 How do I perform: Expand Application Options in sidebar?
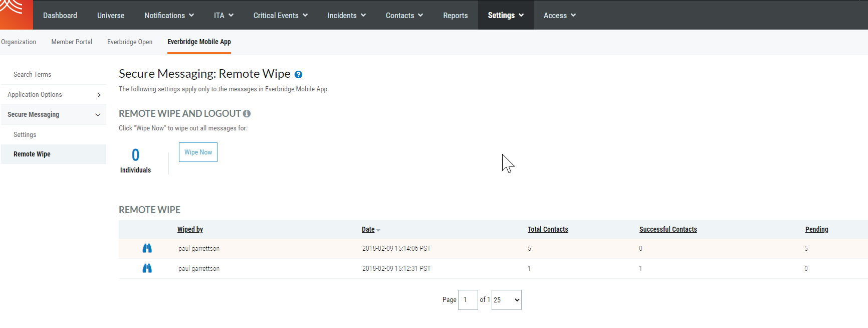tap(99, 95)
